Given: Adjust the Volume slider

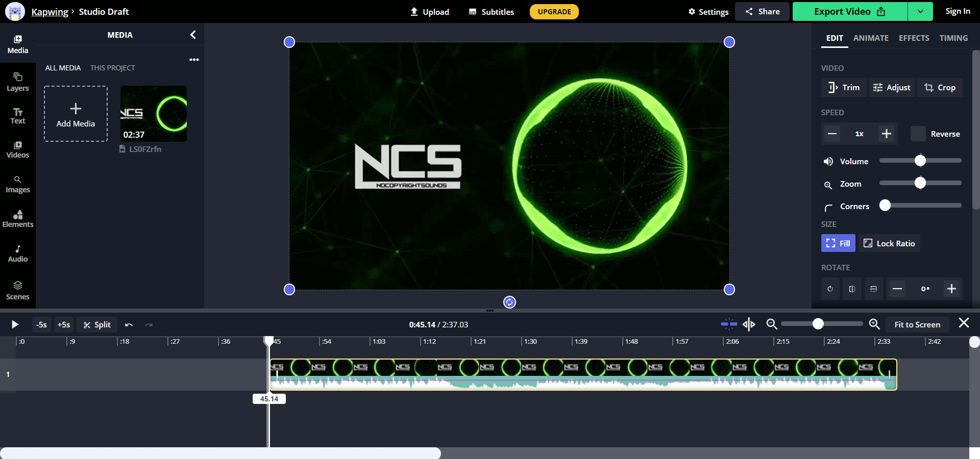Looking at the screenshot, I should click(920, 161).
